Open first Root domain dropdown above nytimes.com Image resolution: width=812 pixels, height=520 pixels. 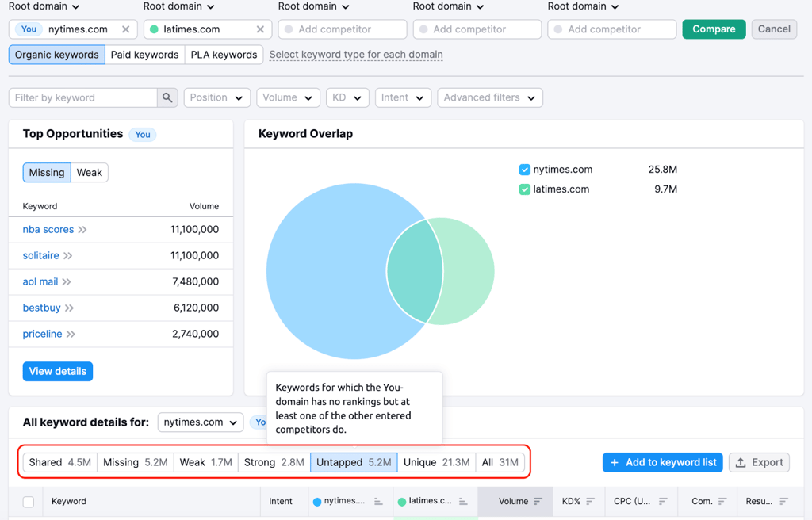tap(44, 6)
